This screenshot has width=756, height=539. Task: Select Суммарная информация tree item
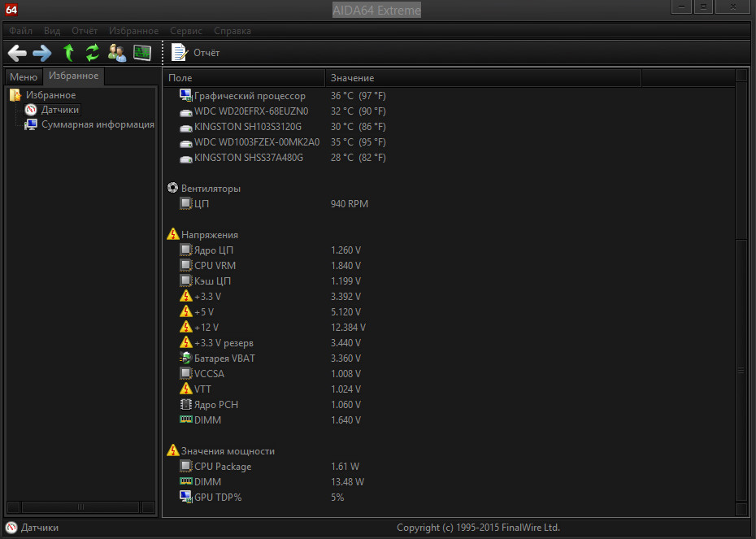pos(98,124)
